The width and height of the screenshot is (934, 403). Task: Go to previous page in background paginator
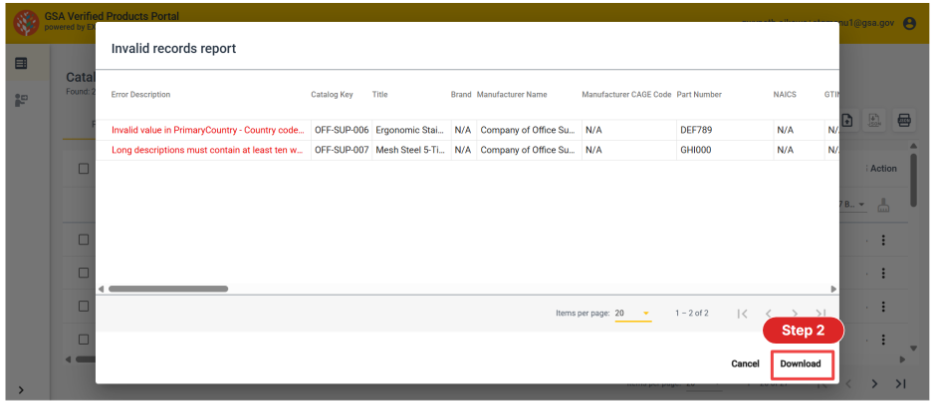[848, 384]
